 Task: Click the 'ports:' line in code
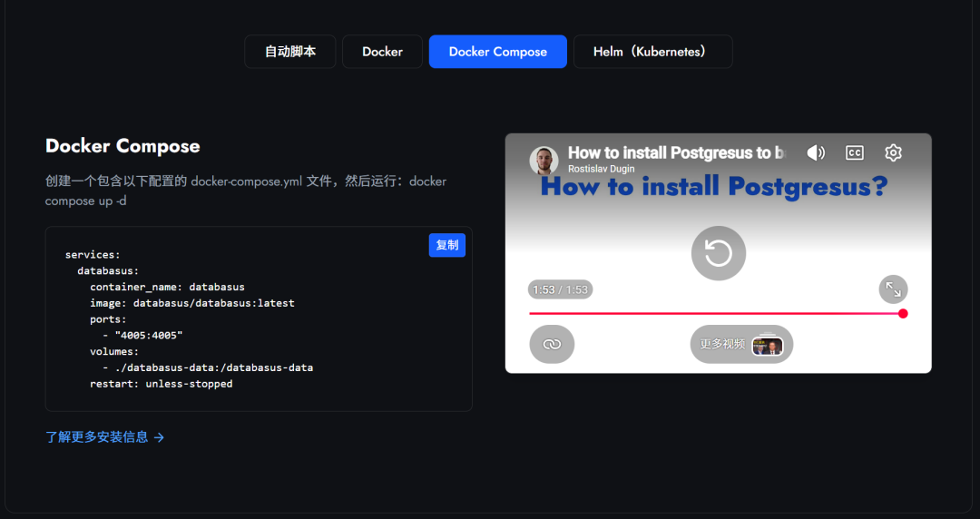[x=108, y=318]
